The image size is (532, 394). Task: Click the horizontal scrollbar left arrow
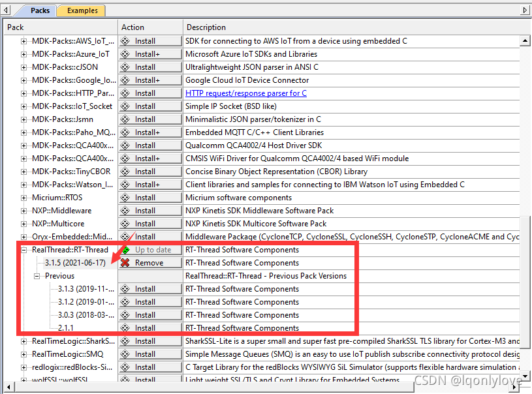[x=8, y=387]
